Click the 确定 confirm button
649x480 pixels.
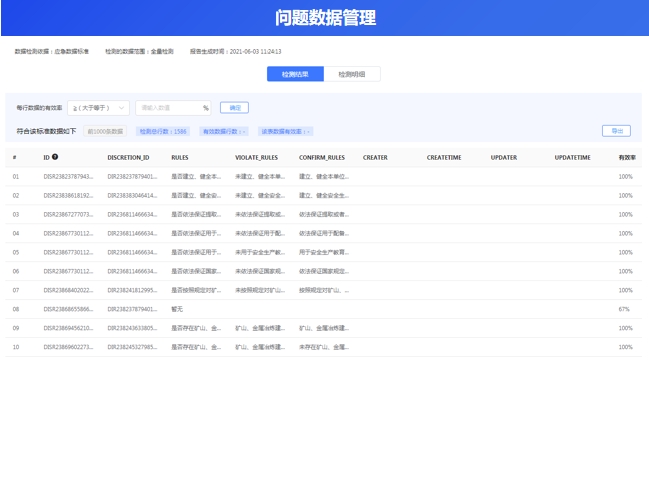[x=234, y=108]
